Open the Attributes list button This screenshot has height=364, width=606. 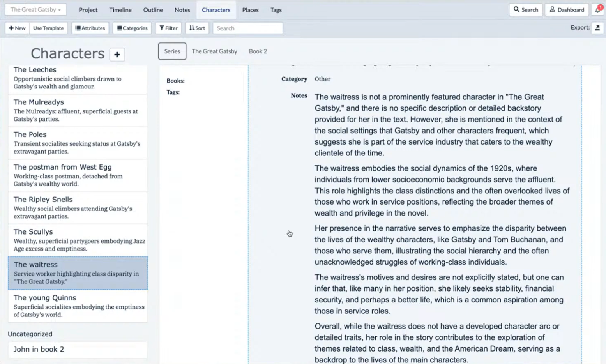tap(90, 28)
